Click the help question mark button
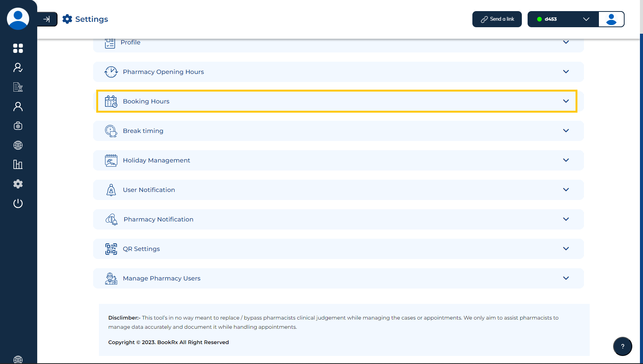643x364 pixels. [622, 346]
